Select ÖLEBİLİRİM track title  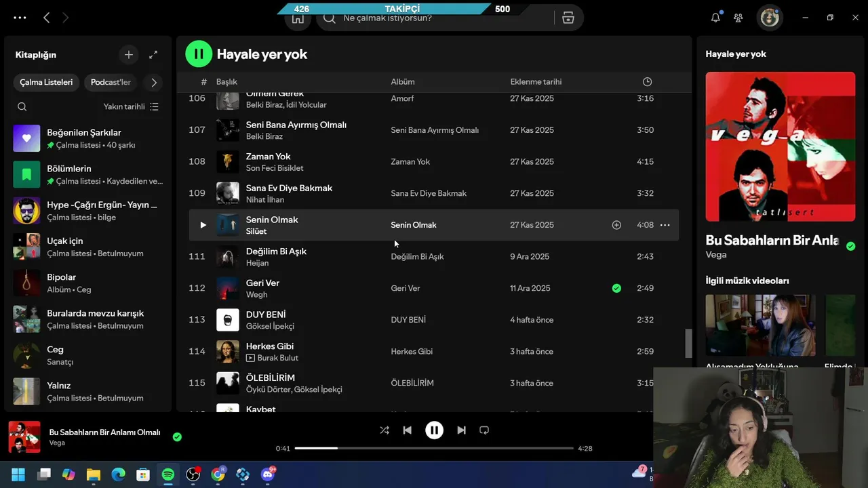[271, 378]
